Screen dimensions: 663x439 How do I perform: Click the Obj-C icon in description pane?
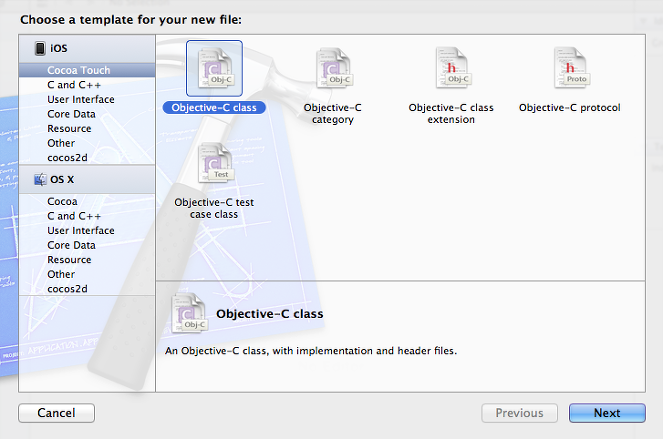pyautogui.click(x=189, y=313)
